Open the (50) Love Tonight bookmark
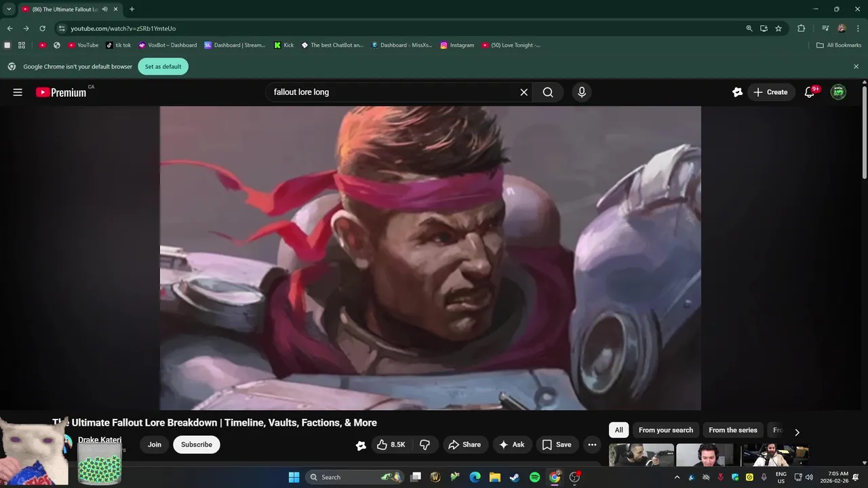The image size is (868, 488). (511, 45)
